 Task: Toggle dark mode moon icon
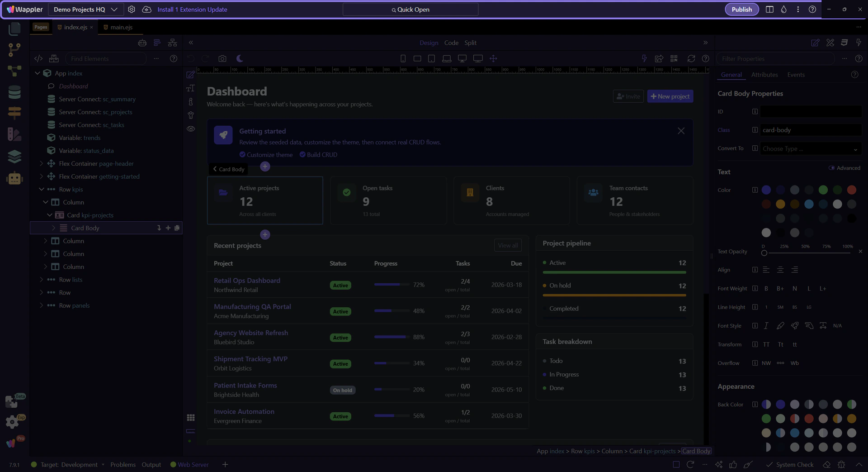pos(240,58)
